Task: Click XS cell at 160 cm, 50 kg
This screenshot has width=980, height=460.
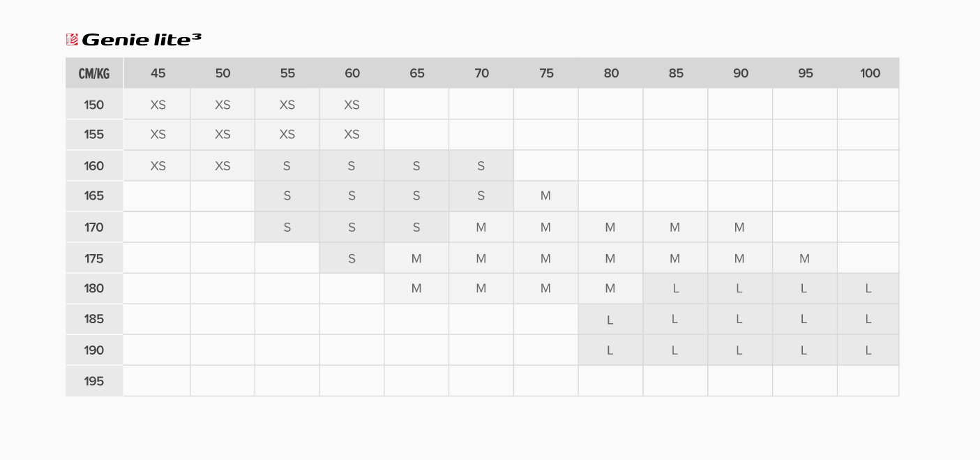Action: pos(223,166)
